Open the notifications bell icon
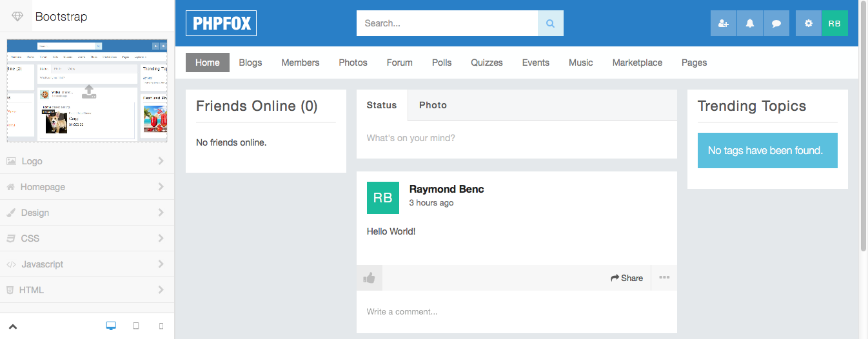This screenshot has width=868, height=339. 749,23
